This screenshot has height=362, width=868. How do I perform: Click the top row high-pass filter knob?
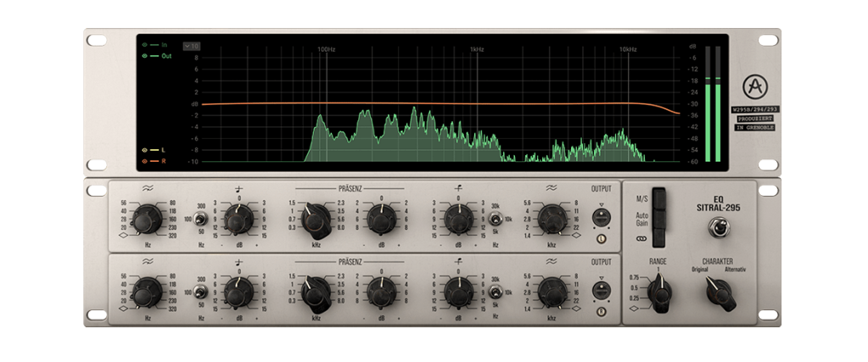[x=147, y=220]
